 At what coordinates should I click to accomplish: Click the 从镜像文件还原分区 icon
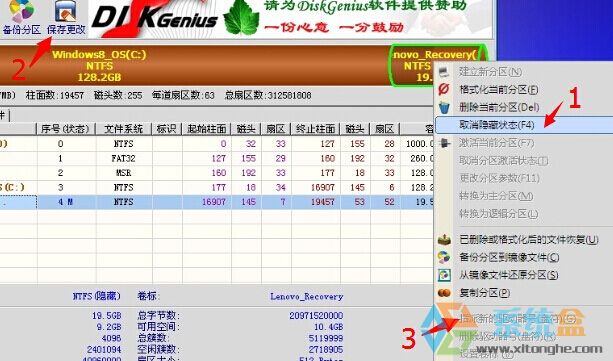(444, 275)
